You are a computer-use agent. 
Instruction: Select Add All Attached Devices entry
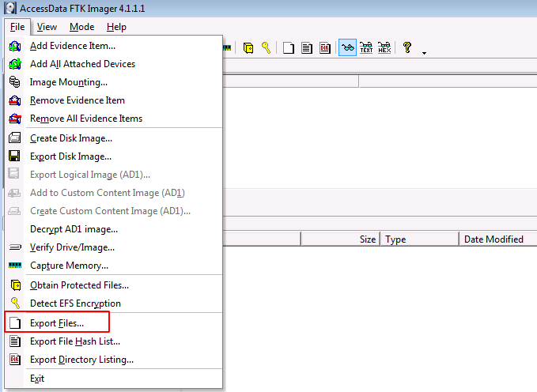114,64
